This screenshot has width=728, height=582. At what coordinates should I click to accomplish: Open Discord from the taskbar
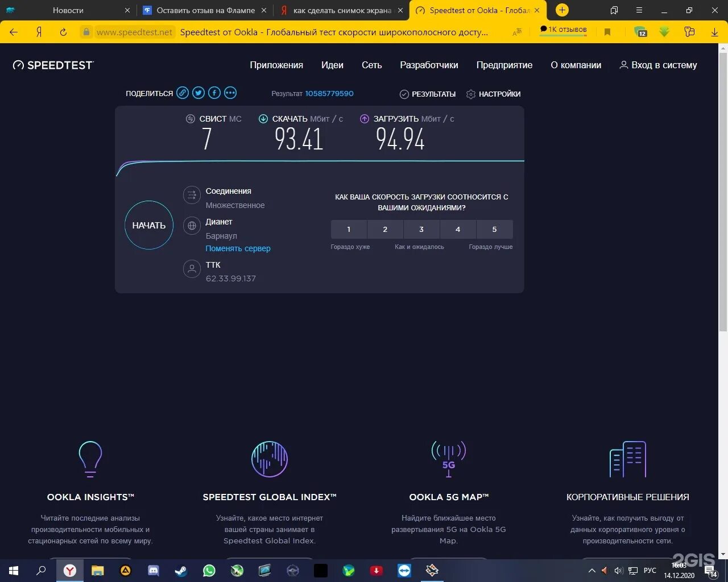tap(153, 570)
